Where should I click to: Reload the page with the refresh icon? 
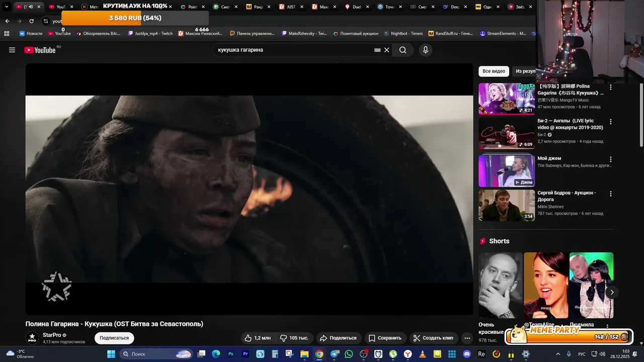click(x=32, y=21)
